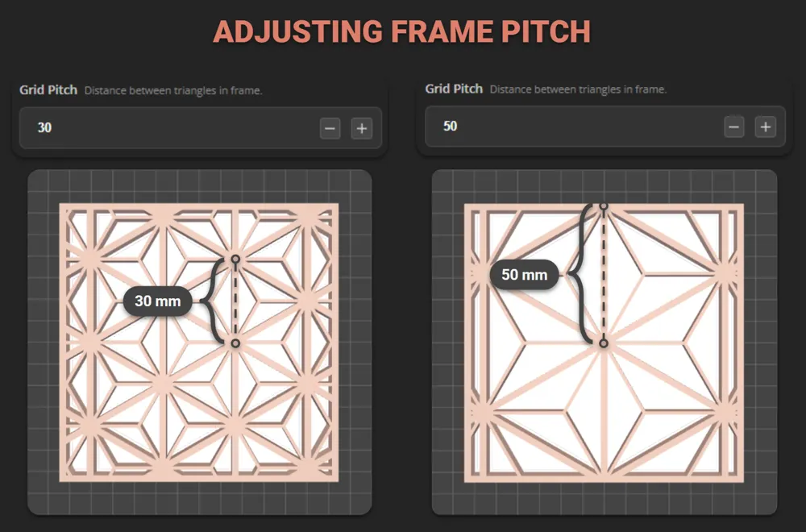This screenshot has width=806, height=532.
Task: Click bottom node of 50 mm dashed line
Action: 604,343
